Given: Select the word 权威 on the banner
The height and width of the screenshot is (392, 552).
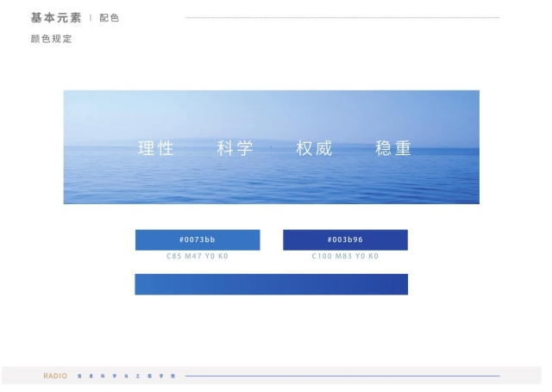Looking at the screenshot, I should click(314, 148).
